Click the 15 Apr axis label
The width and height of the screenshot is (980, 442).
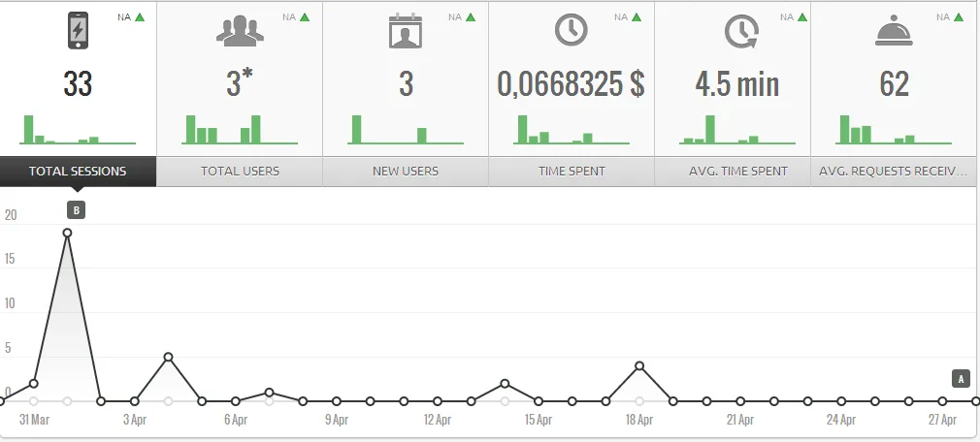click(539, 420)
